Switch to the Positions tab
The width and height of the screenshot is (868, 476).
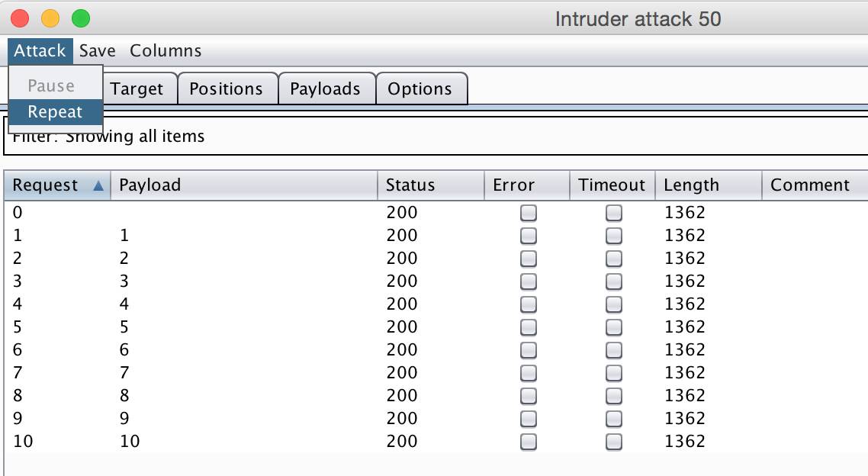pyautogui.click(x=226, y=89)
